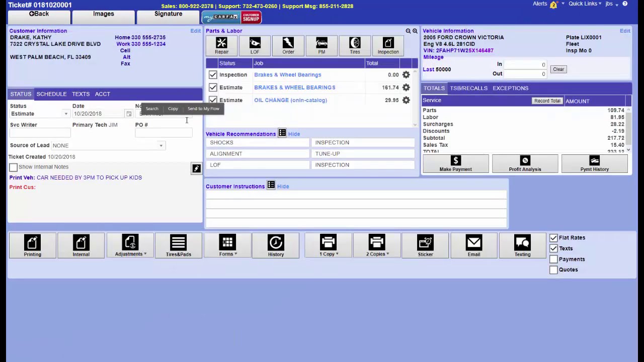Click the PO # input field
This screenshot has height=362, width=644.
pos(164,132)
